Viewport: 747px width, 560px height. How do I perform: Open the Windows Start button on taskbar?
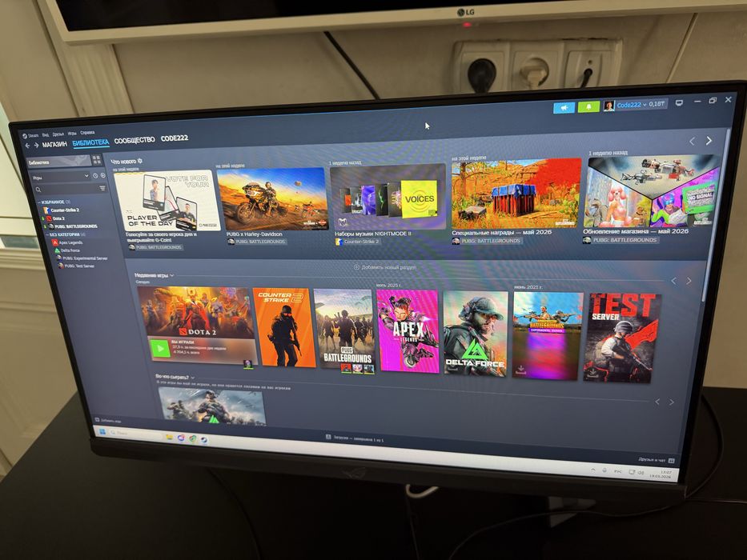coord(102,431)
